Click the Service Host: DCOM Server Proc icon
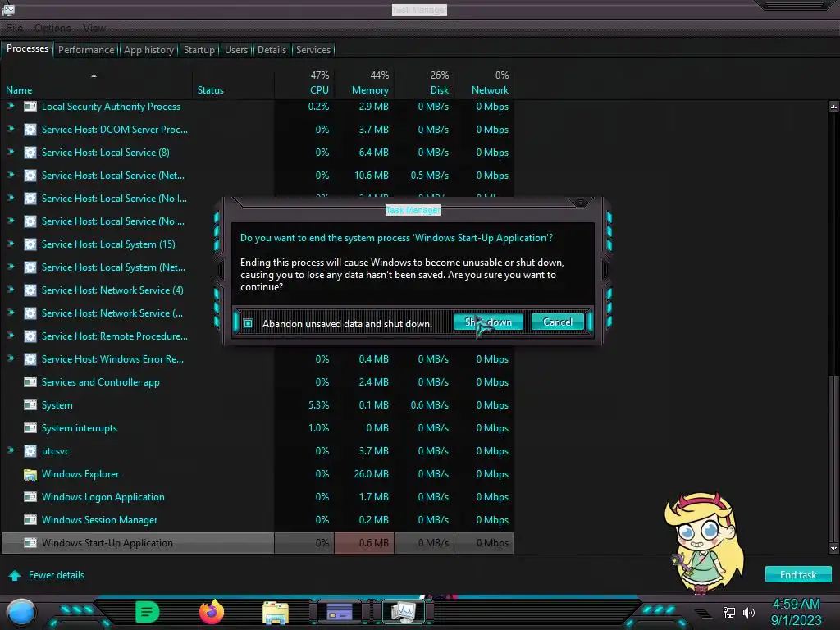840x630 pixels. 30,130
